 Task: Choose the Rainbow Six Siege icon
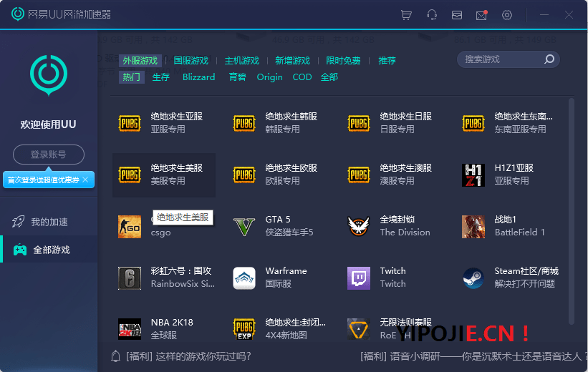[130, 278]
